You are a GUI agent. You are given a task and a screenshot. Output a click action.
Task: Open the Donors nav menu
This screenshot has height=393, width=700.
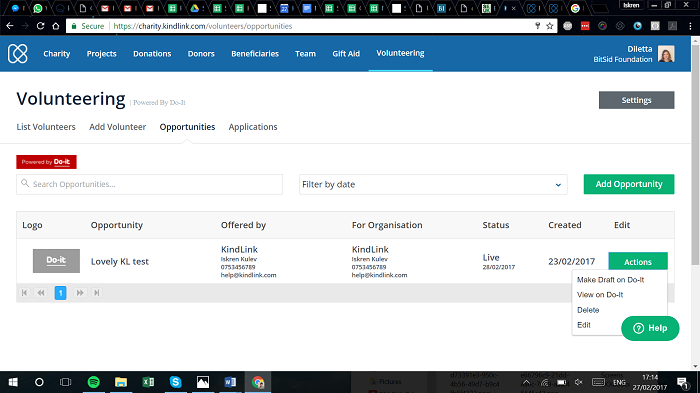click(x=201, y=54)
